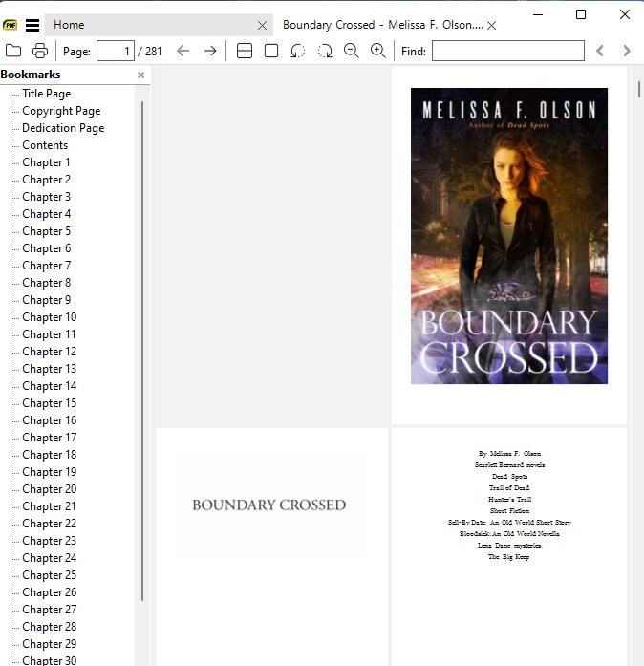This screenshot has height=666, width=644.
Task: Click the Find search field
Action: 508,51
